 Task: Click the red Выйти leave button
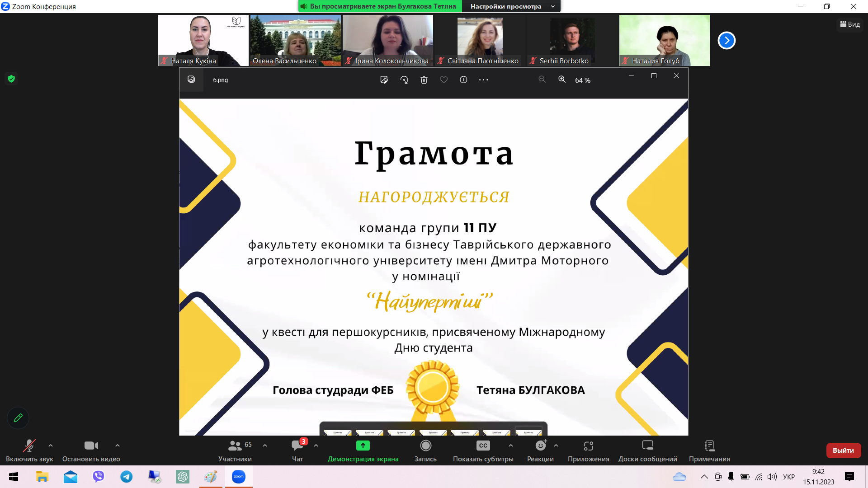[x=843, y=450]
